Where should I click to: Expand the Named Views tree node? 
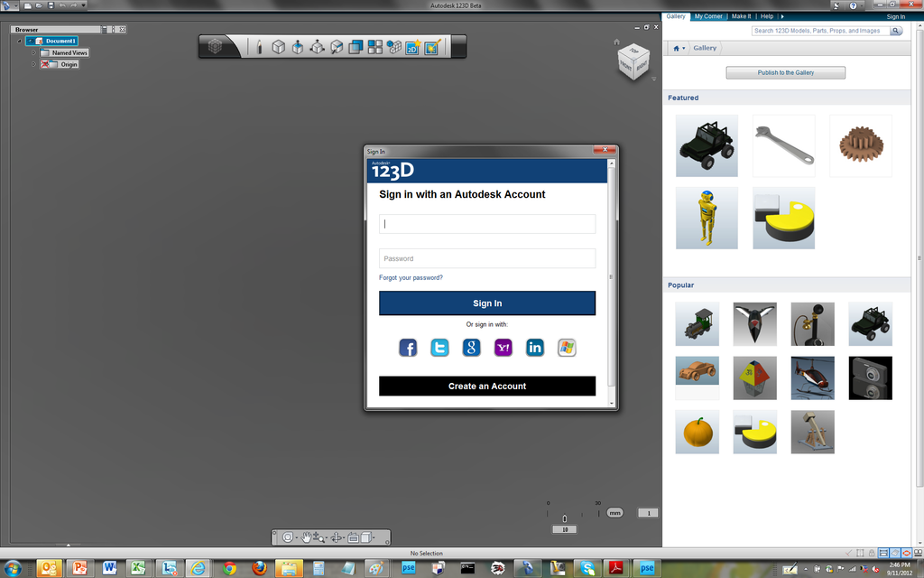33,52
